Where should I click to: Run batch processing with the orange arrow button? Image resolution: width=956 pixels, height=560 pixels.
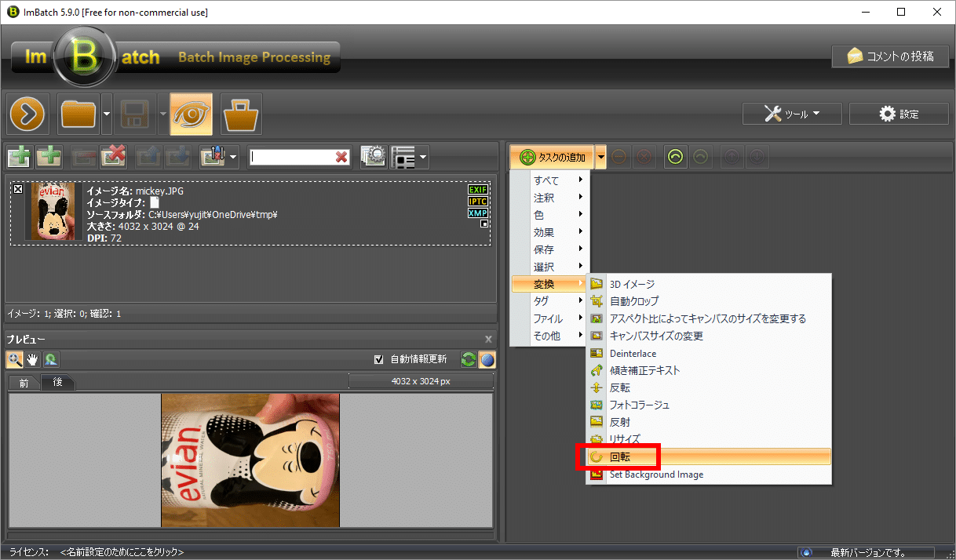29,115
